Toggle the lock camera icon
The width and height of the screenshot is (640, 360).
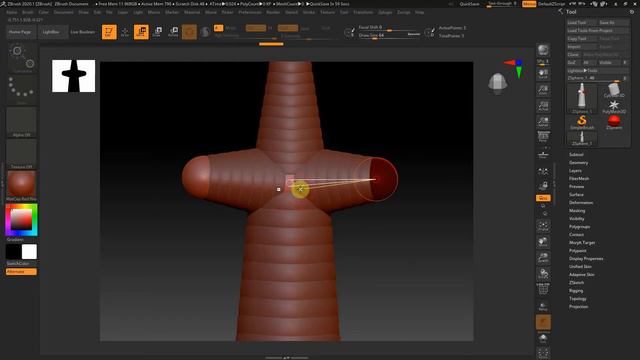pos(543,186)
